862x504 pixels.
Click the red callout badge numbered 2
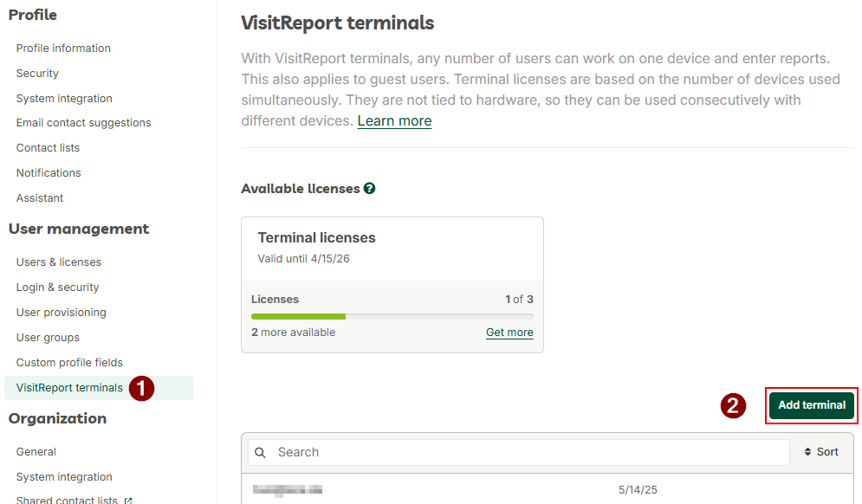click(x=733, y=405)
